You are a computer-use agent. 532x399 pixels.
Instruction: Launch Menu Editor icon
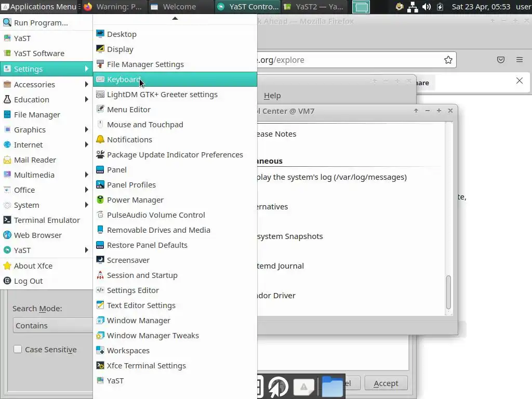[100, 109]
